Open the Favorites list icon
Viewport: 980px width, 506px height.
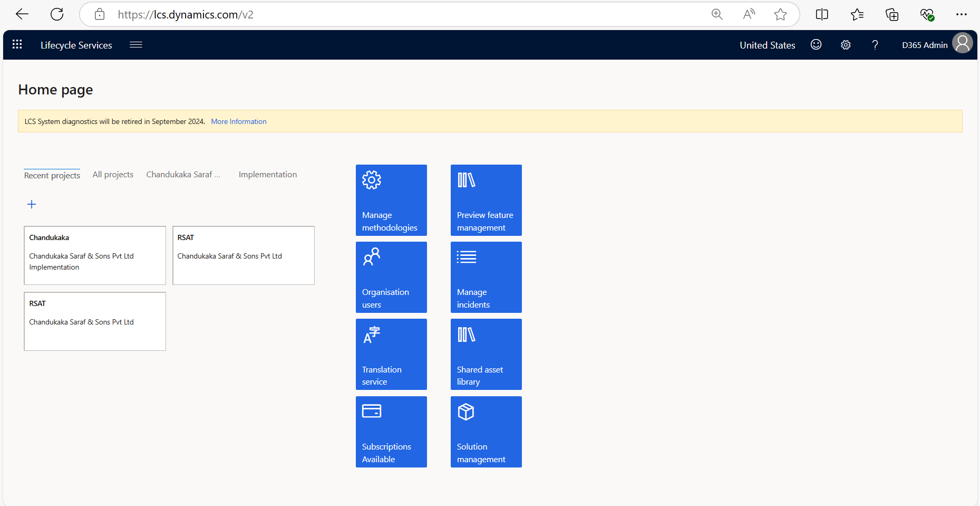tap(857, 14)
